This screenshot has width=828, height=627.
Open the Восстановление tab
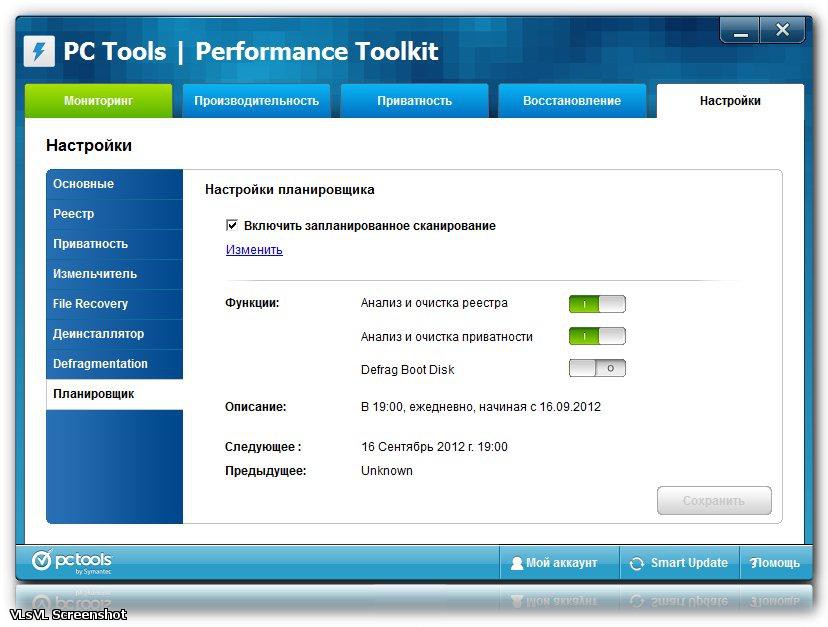pos(572,101)
